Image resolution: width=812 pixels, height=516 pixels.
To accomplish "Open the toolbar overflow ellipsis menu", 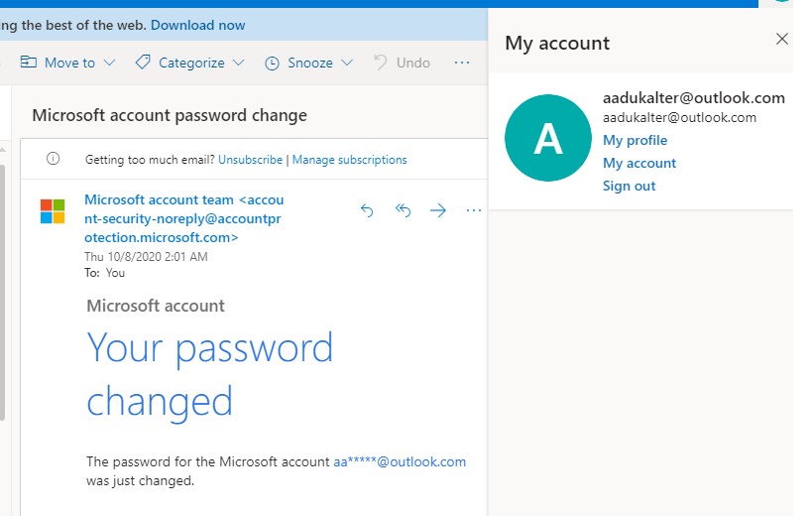I will pyautogui.click(x=461, y=63).
